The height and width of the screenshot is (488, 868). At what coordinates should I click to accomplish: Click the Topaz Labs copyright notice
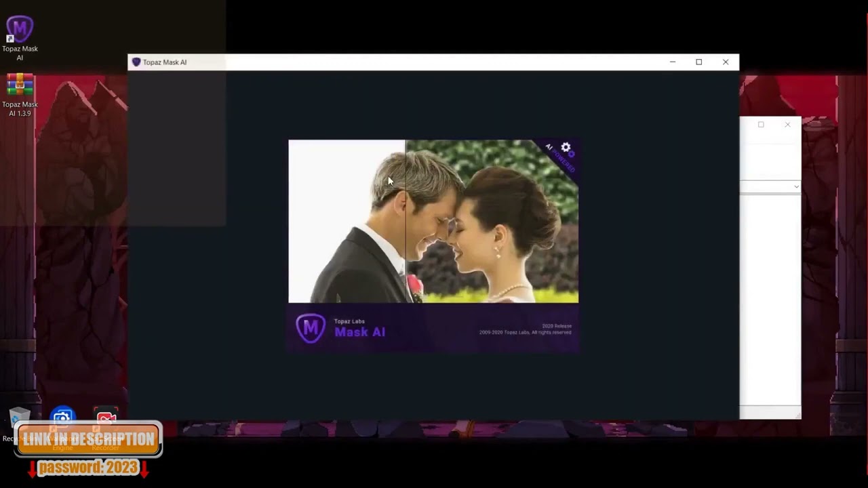click(525, 333)
